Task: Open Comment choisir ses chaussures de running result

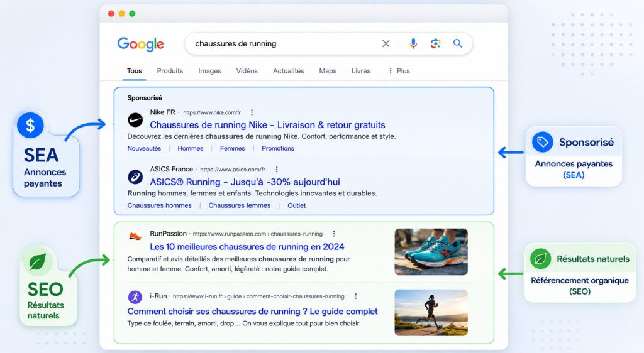Action: pos(253,312)
